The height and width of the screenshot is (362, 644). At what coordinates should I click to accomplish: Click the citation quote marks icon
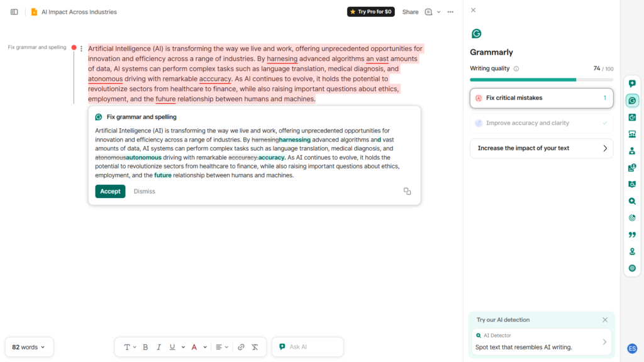tap(632, 235)
